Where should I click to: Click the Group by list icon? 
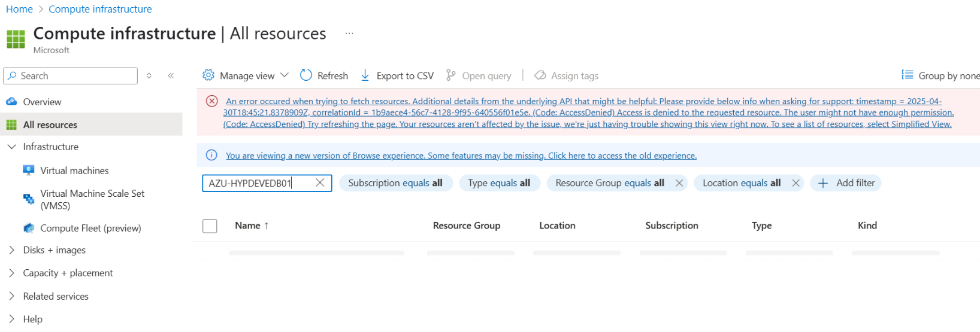[908, 75]
